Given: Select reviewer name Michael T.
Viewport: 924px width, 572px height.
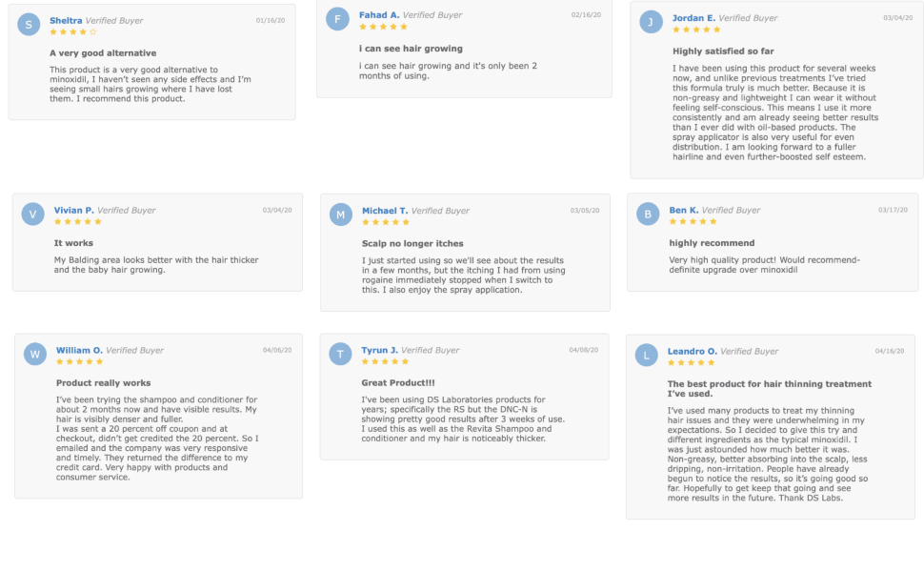Looking at the screenshot, I should (x=385, y=211).
